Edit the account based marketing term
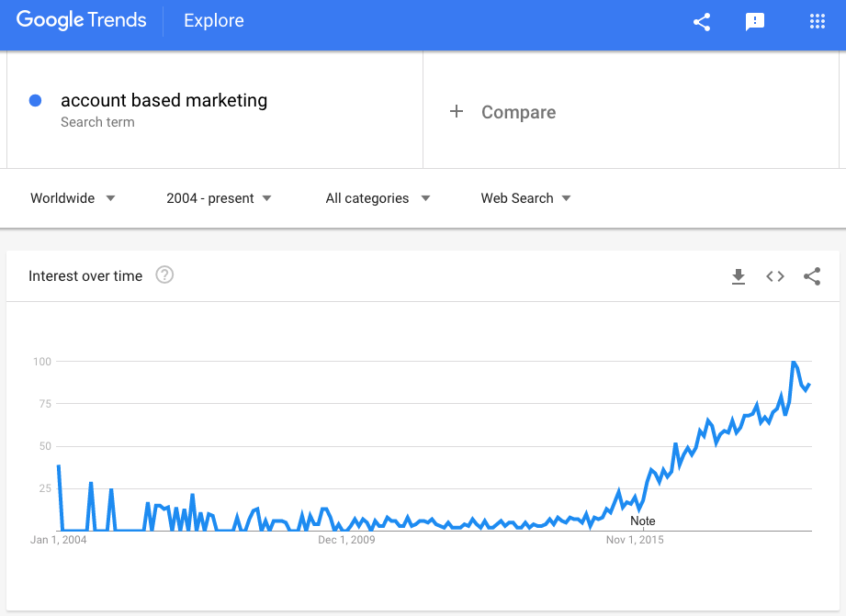Image resolution: width=846 pixels, height=616 pixels. point(164,100)
